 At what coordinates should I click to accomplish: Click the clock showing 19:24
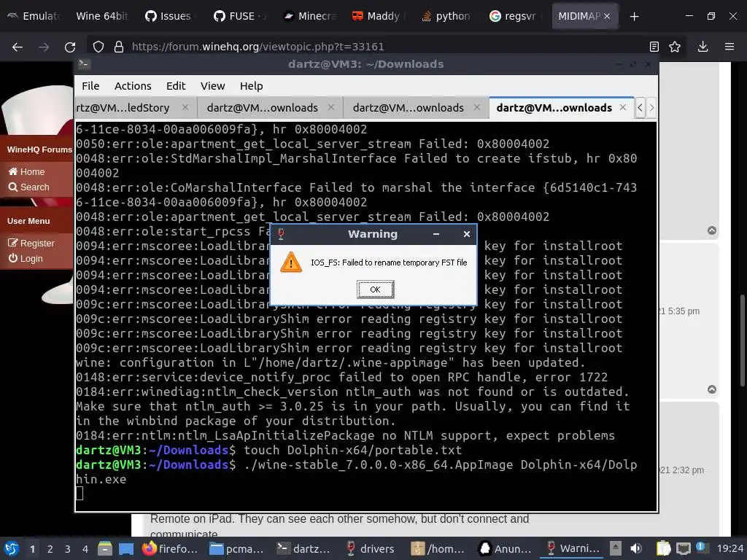[x=729, y=548]
